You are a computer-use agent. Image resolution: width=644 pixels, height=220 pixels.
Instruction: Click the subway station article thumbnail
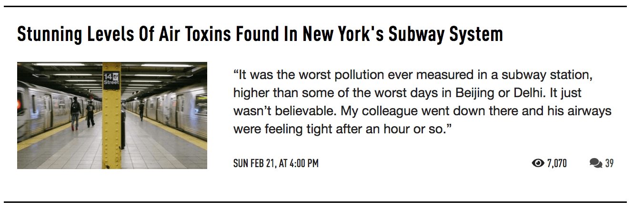coord(112,115)
